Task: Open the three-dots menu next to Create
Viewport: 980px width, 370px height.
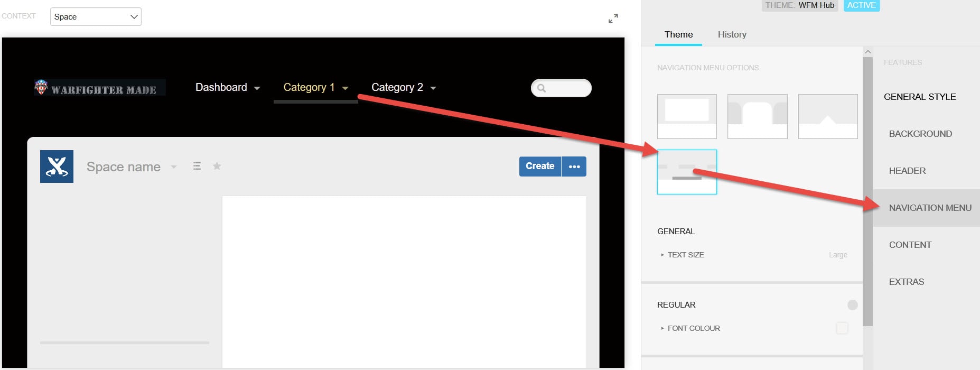Action: point(574,166)
